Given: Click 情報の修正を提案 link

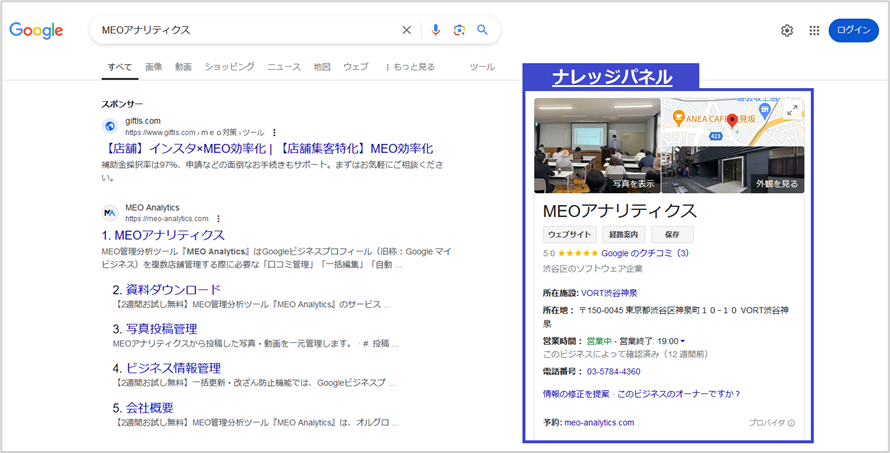Looking at the screenshot, I should coord(576,393).
